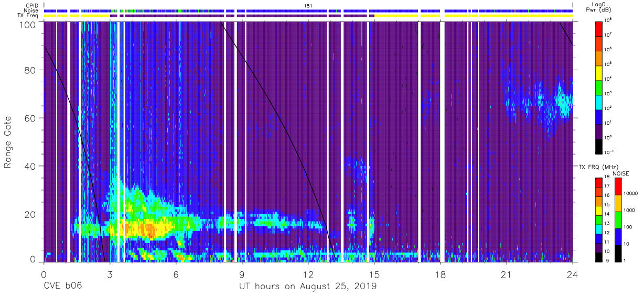The height and width of the screenshot is (297, 644).
Task: Click the 9 tick on the UT hours axis
Action: click(242, 273)
